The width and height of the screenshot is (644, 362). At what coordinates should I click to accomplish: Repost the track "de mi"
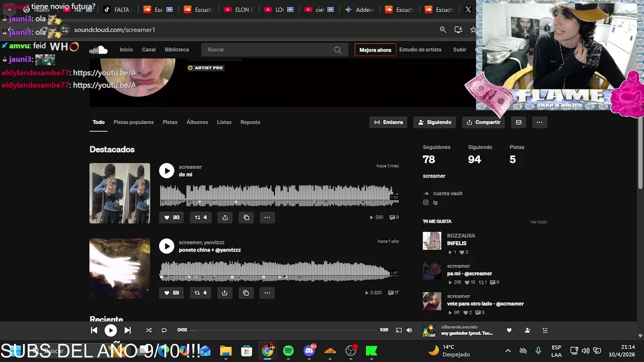click(201, 217)
